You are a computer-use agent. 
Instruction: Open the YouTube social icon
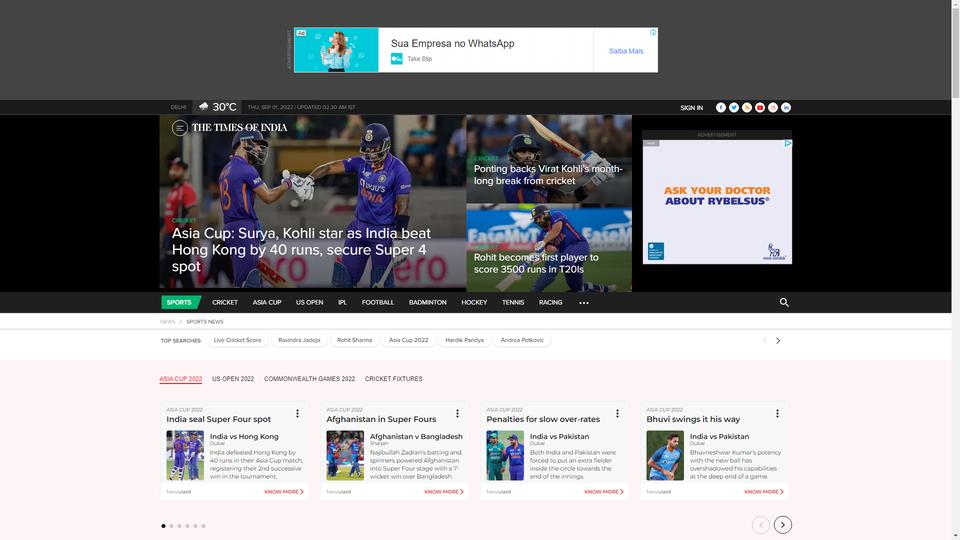point(760,107)
